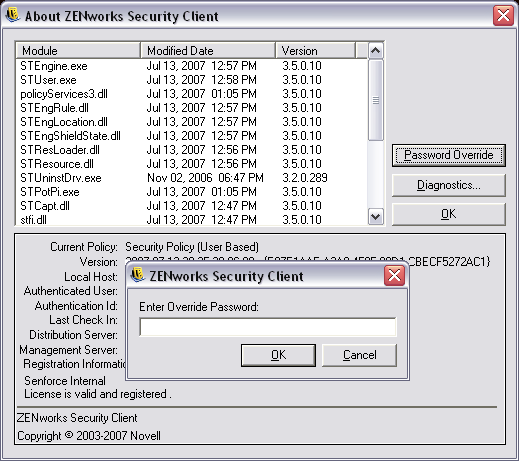Click the ZENworks icon in password dialog title
The width and height of the screenshot is (519, 461).
click(x=137, y=275)
